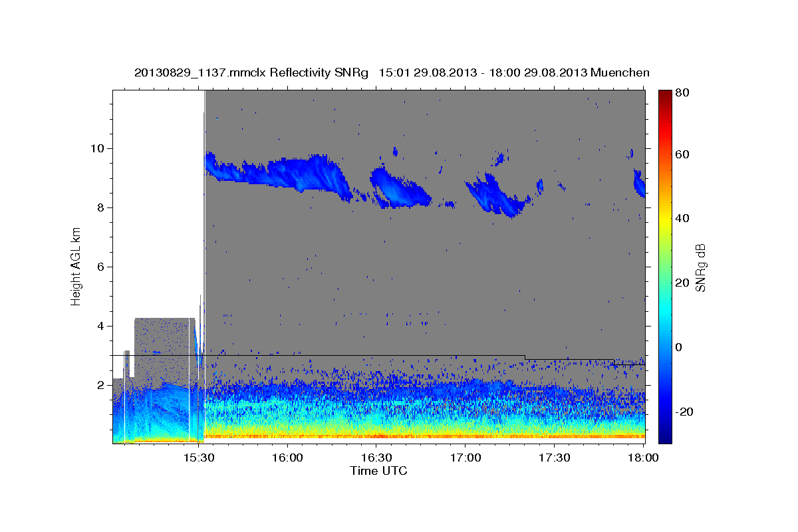The width and height of the screenshot is (798, 532).
Task: Click the 'Height AGL km' y-axis label
Action: click(76, 266)
